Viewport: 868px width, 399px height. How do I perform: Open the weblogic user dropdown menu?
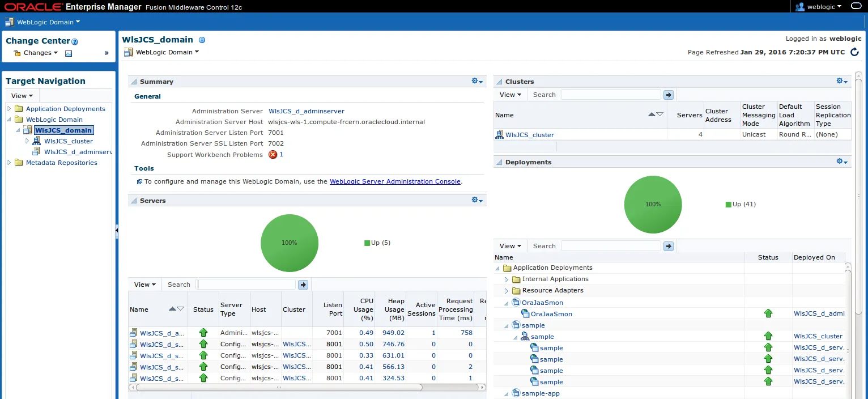[826, 7]
